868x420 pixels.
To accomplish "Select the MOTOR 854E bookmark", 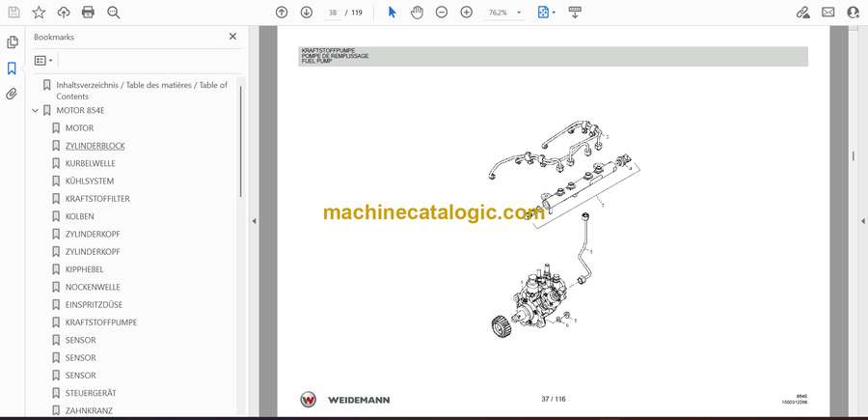I will (x=80, y=110).
